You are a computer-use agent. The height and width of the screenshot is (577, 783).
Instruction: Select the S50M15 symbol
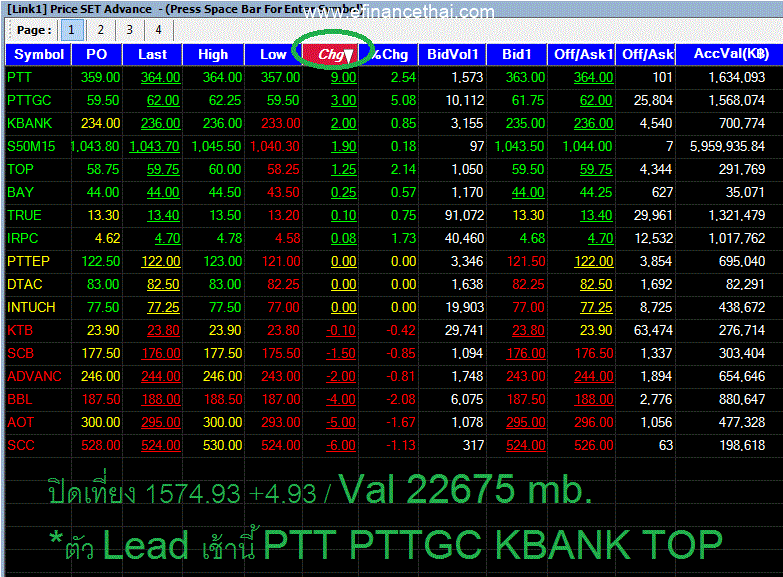pyautogui.click(x=31, y=146)
